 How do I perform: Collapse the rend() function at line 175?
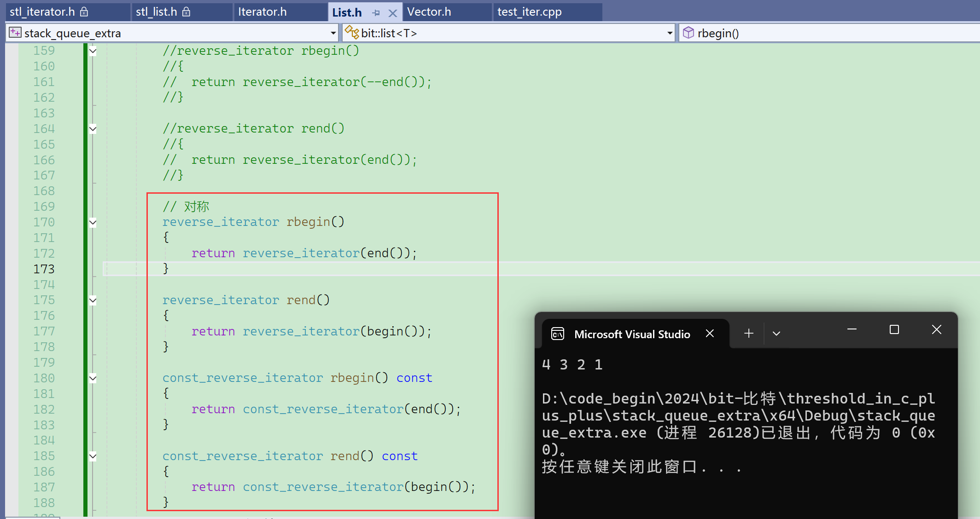93,300
